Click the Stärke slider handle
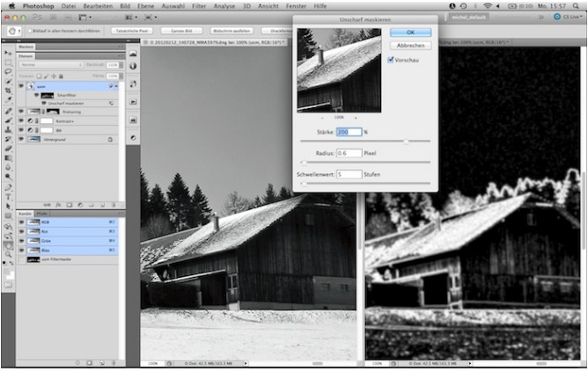588x371 pixels. coord(406,141)
